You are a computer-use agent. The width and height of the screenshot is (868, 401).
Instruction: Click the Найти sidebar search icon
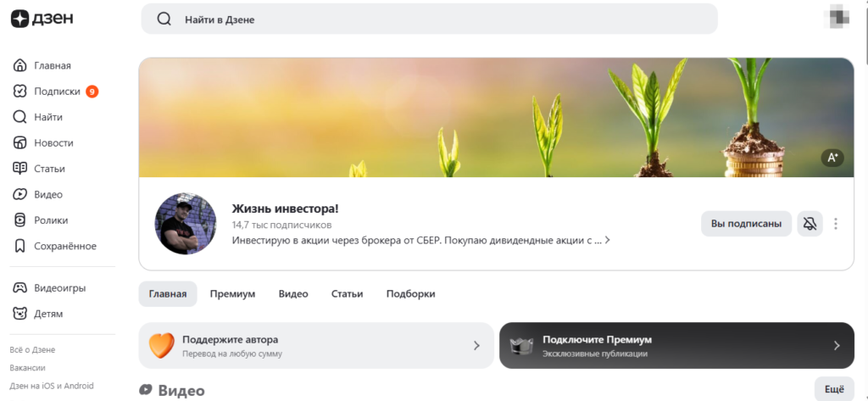[20, 117]
